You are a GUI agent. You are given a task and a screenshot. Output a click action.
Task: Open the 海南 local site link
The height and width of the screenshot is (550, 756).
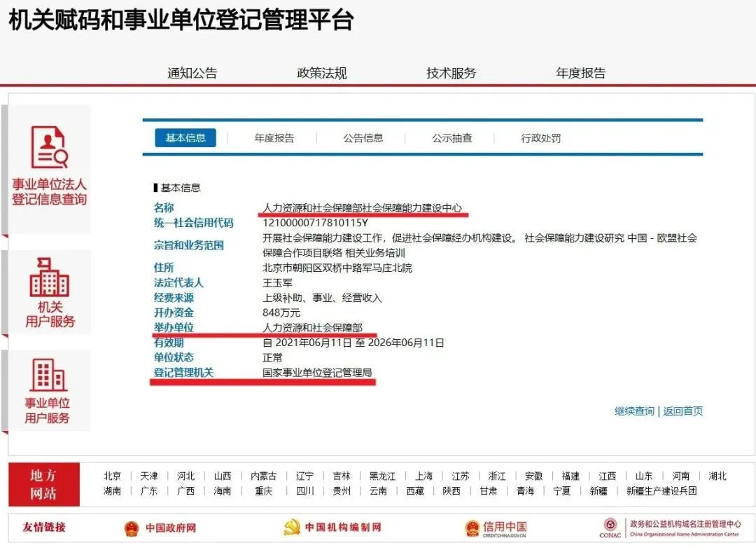point(223,491)
